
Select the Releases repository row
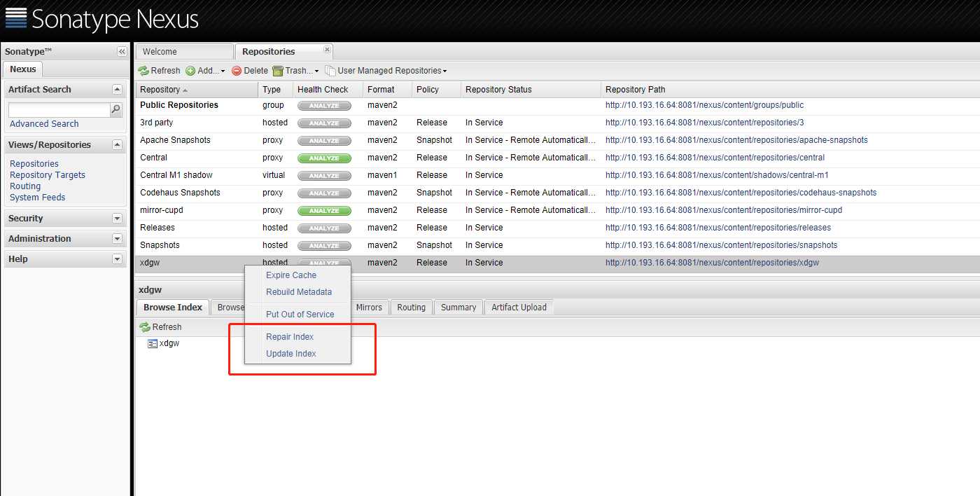coord(557,228)
